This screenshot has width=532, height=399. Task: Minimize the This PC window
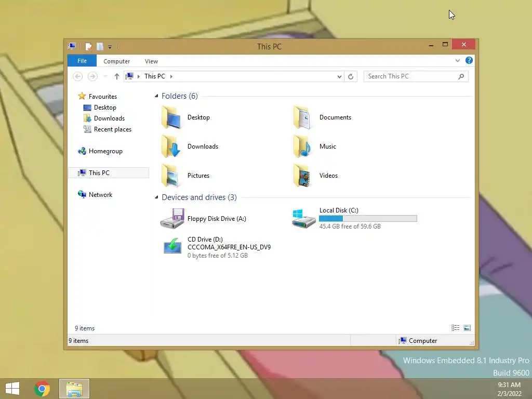click(x=431, y=45)
